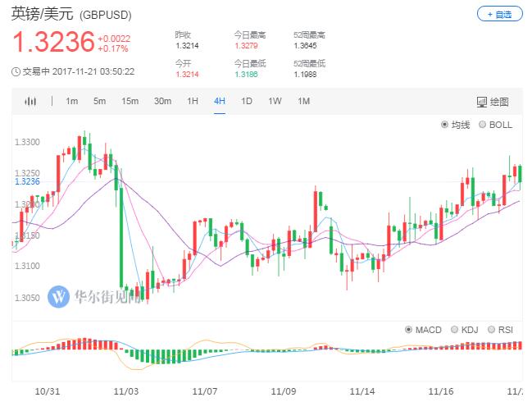Add GBPUSD to watchlist with 自选 button

click(500, 14)
